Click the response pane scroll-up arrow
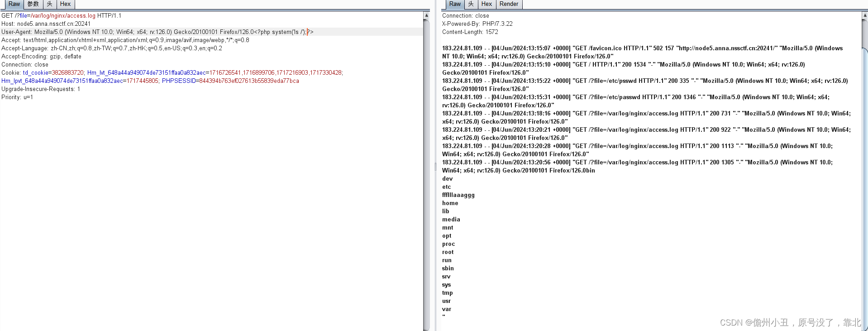Screen dimensions: 868x331 click(x=865, y=15)
